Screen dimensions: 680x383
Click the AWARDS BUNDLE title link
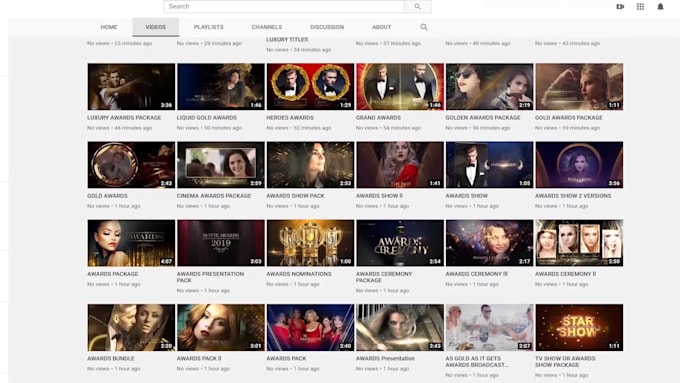pos(111,358)
